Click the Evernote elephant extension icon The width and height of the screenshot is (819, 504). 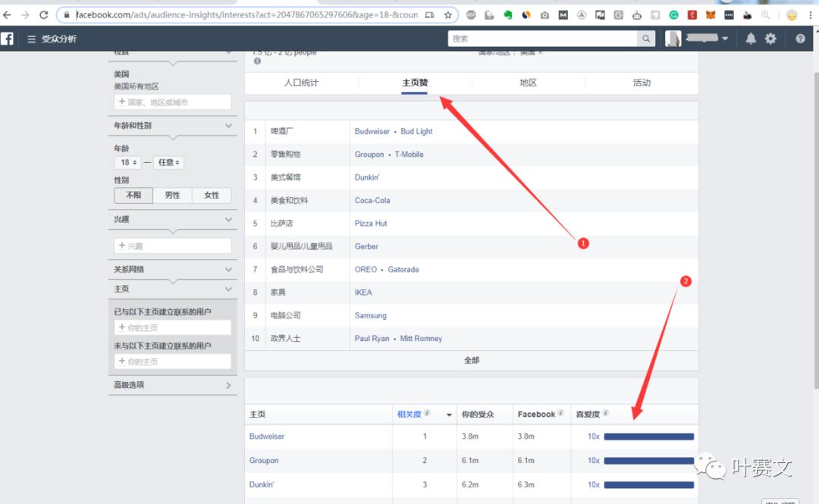(x=507, y=15)
